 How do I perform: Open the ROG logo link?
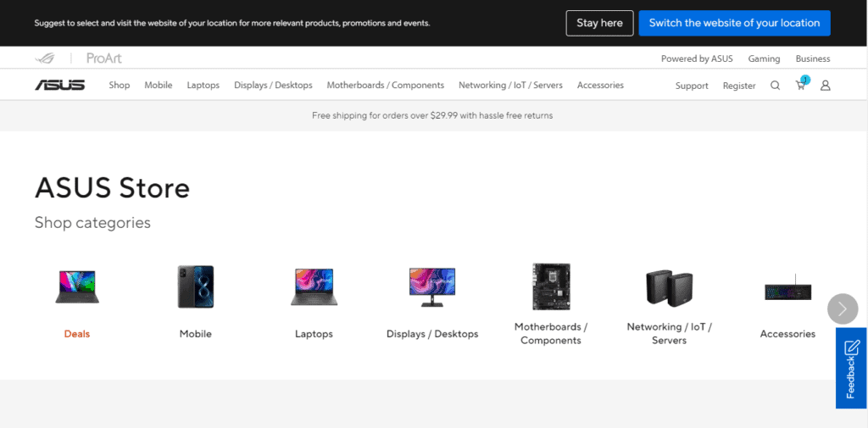point(45,58)
